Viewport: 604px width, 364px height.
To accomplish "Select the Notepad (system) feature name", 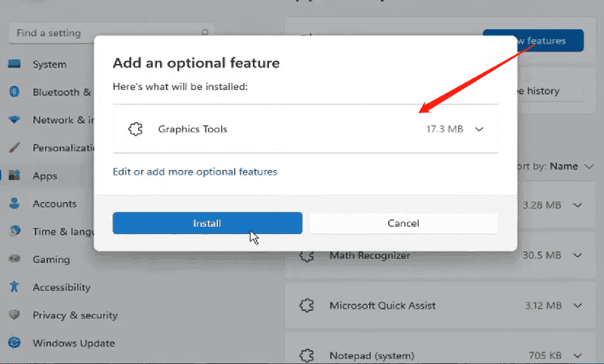I will [371, 355].
